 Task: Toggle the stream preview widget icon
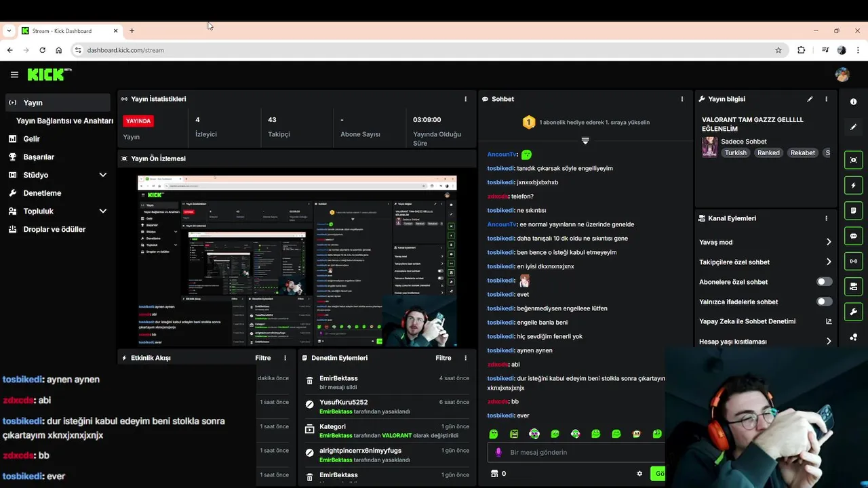(853, 160)
